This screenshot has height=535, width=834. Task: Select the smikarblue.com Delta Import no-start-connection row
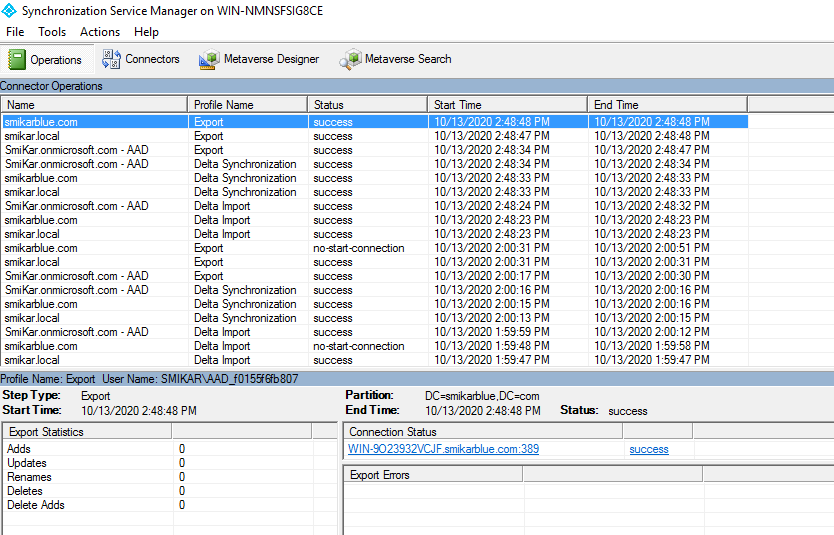[x=375, y=346]
